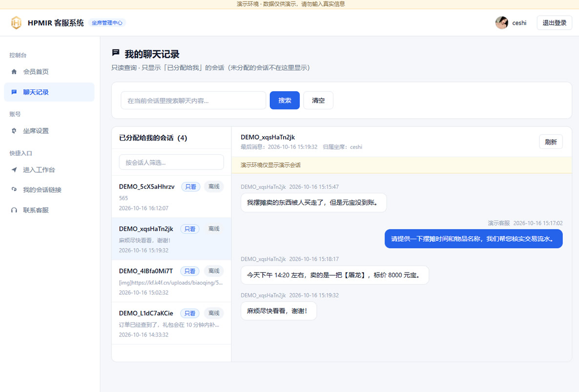
Task: Click the 只看 tag on DEMO_xqsHaTn2jk
Action: (x=190, y=229)
